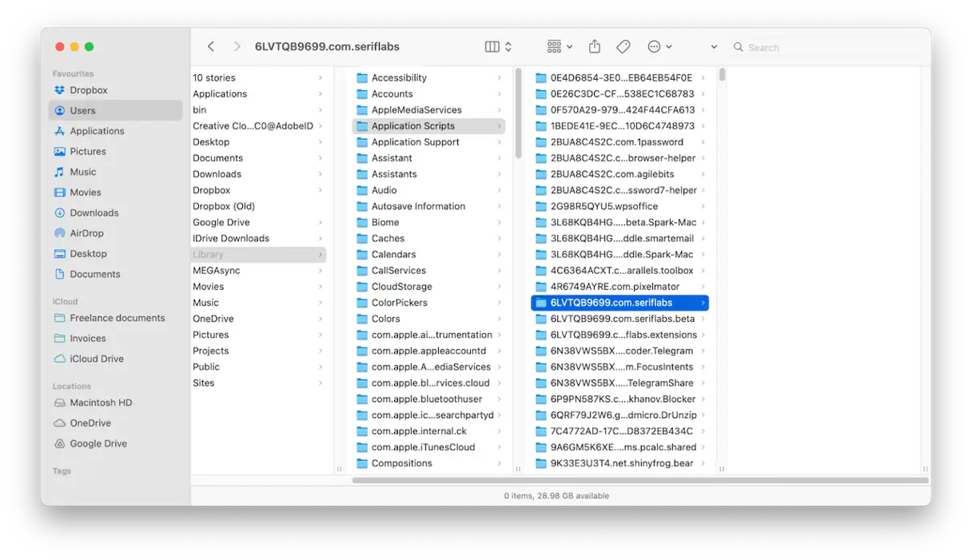Select the Accessibility folder
Image resolution: width=972 pixels, height=560 pixels.
(x=428, y=77)
